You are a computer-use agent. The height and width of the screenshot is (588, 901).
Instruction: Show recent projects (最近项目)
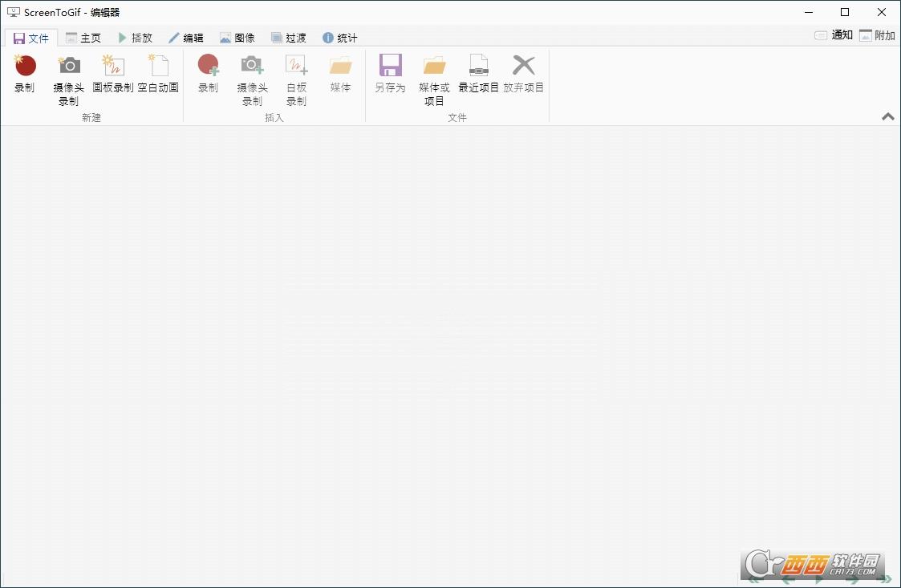[479, 74]
